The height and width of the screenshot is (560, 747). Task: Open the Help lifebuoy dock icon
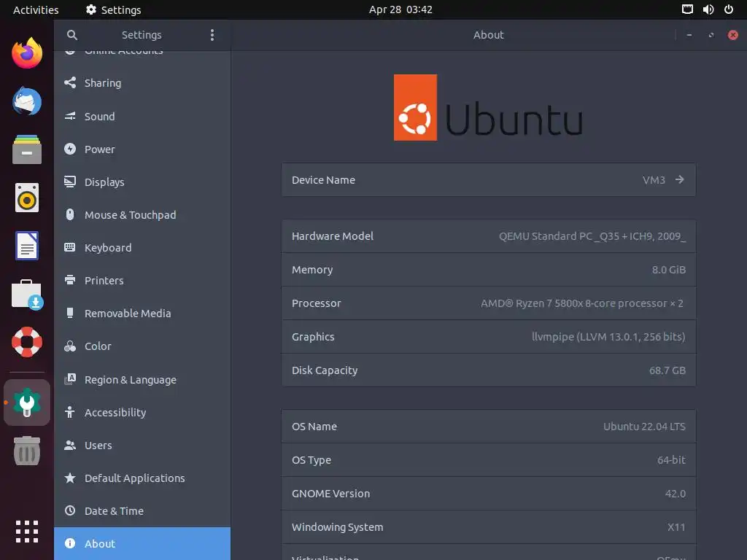click(x=27, y=342)
